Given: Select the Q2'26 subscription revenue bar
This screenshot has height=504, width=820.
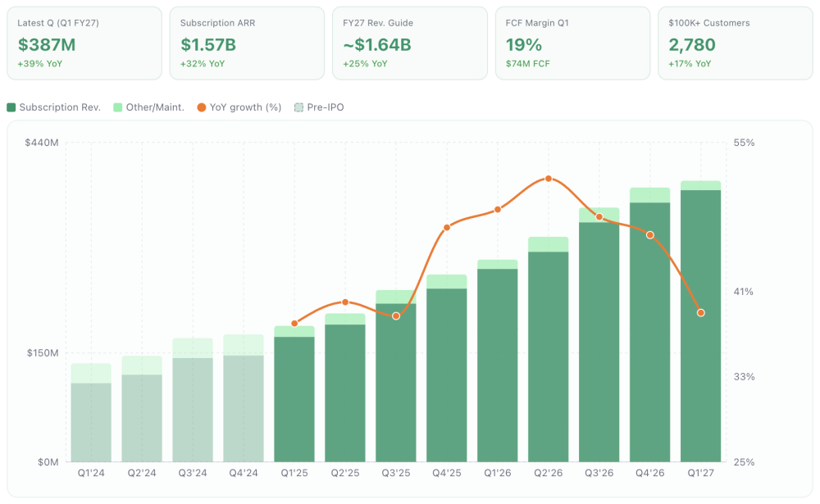Looking at the screenshot, I should tap(548, 356).
